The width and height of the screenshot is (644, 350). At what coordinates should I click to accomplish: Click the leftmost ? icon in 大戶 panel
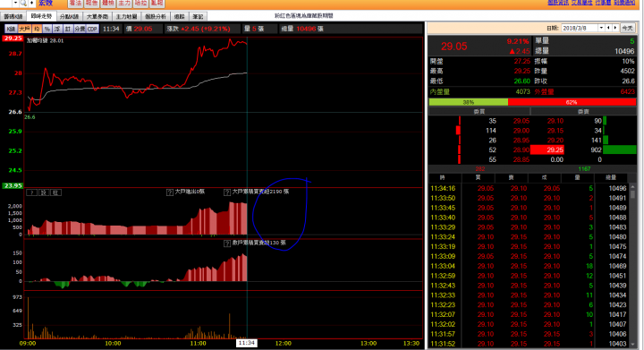click(31, 192)
